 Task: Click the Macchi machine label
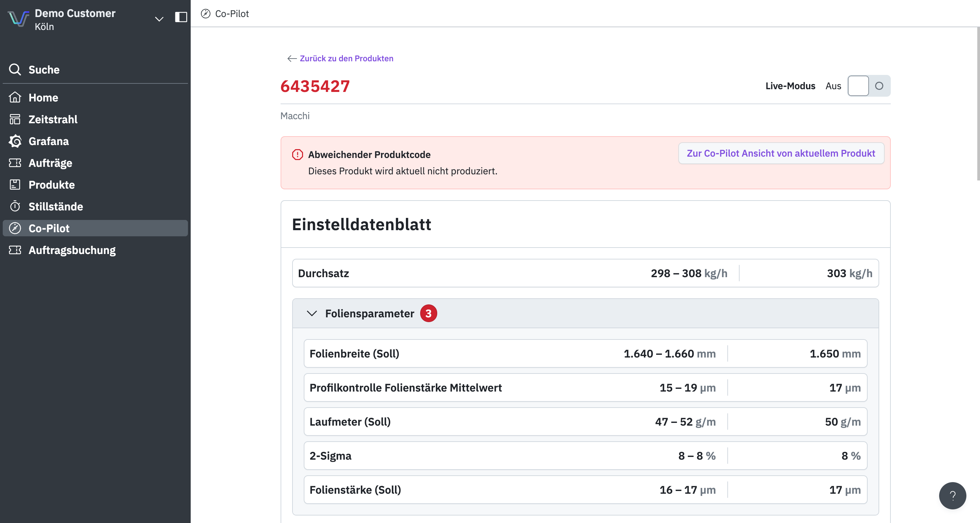pyautogui.click(x=295, y=116)
